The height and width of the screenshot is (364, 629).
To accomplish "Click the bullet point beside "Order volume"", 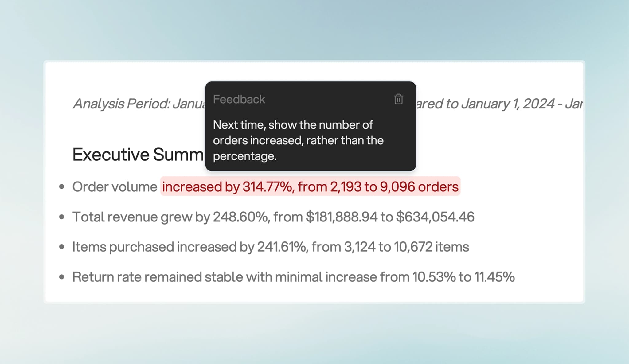I will pos(62,187).
